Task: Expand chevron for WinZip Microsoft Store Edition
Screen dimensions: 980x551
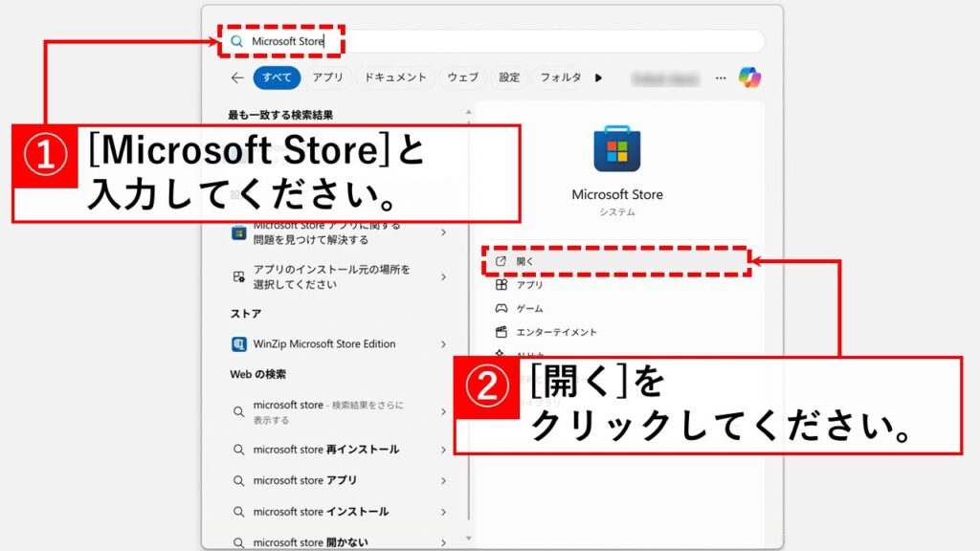Action: point(444,344)
